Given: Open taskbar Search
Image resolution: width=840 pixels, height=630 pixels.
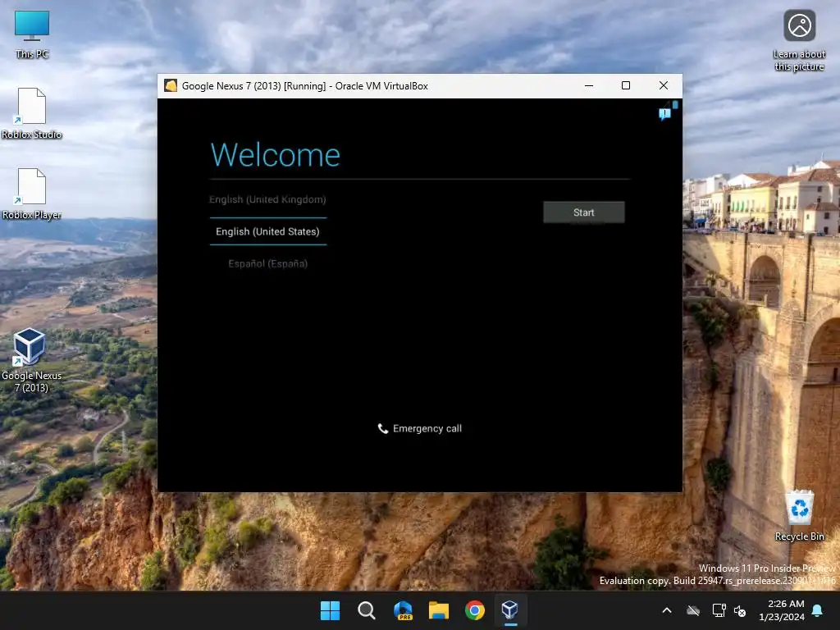Looking at the screenshot, I should (367, 610).
